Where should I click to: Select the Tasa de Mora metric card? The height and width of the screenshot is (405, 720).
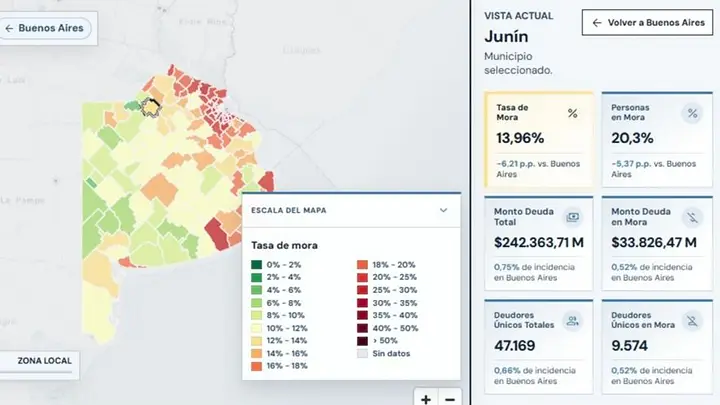[539, 140]
